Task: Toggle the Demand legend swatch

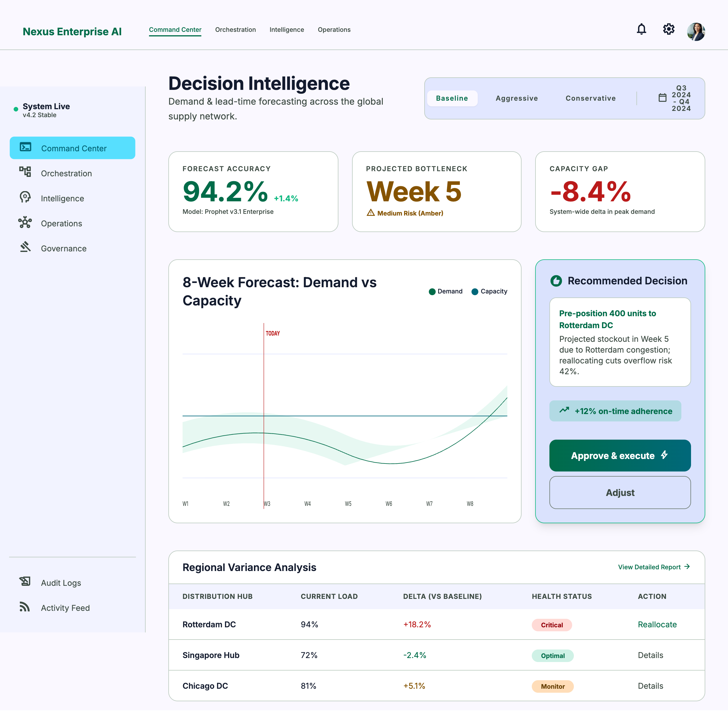Action: (432, 291)
